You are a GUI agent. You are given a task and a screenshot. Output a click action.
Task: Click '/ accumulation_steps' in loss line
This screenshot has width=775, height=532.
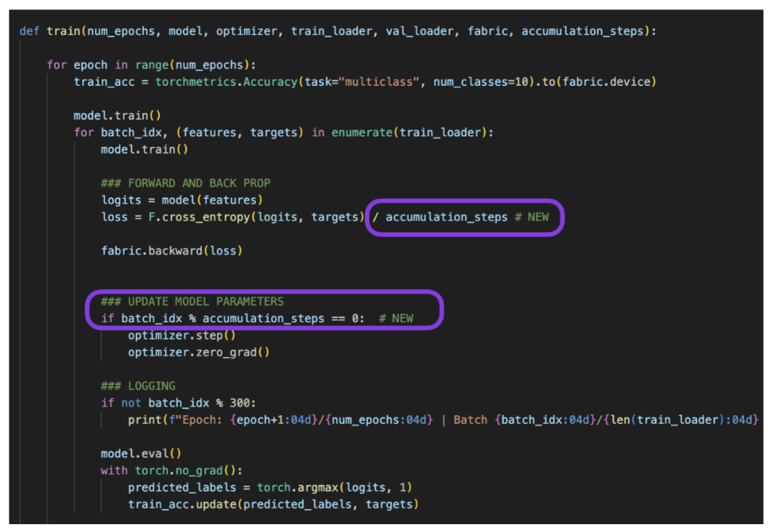point(440,217)
